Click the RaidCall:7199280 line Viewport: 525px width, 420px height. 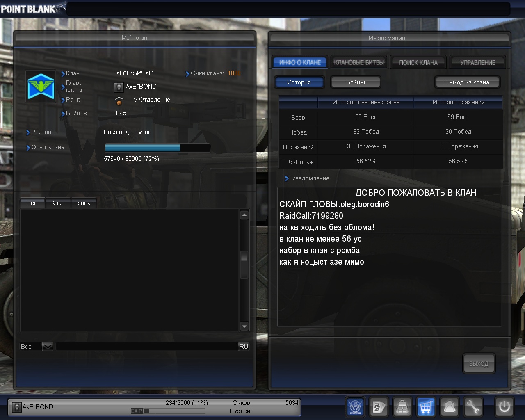click(x=311, y=216)
